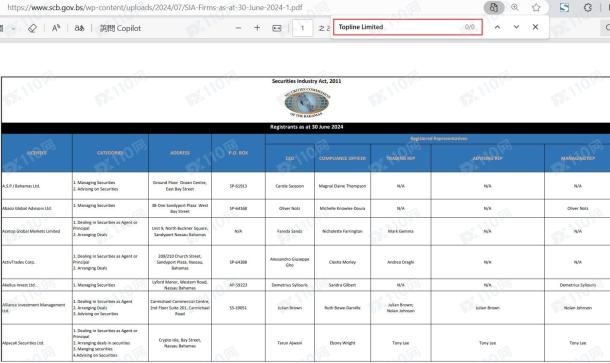The image size is (610, 363).
Task: Click the page number field showing 1
Action: click(302, 28)
